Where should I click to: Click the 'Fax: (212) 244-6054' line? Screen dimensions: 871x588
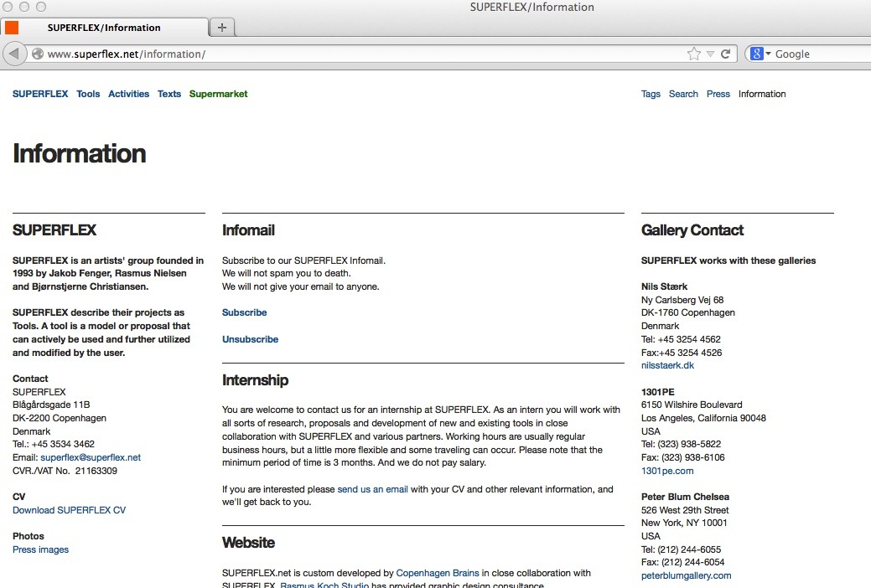682,563
